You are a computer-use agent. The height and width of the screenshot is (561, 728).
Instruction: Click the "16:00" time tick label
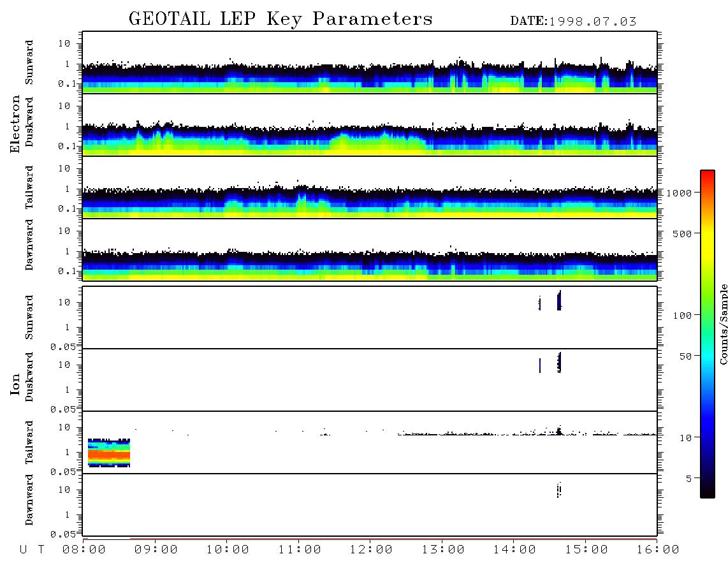(x=658, y=550)
